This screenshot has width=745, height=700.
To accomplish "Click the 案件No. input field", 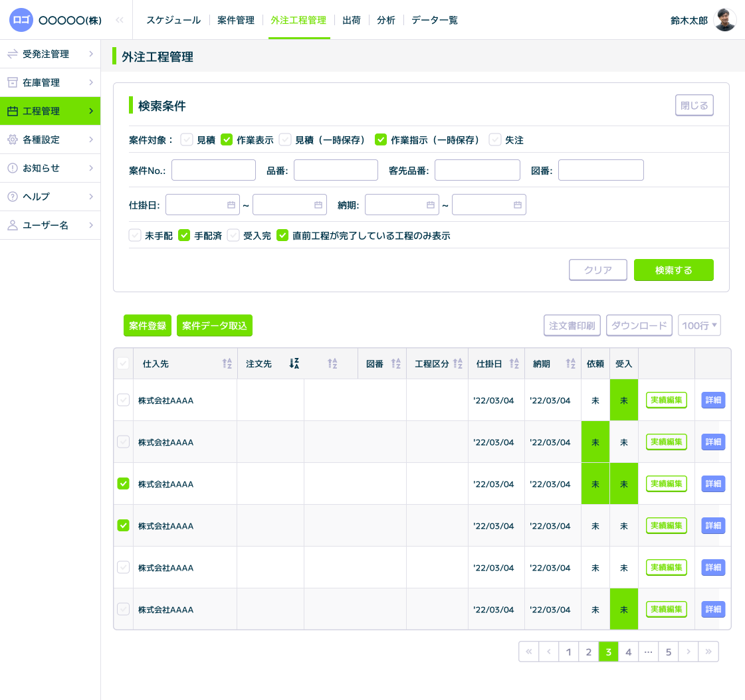I will point(213,171).
